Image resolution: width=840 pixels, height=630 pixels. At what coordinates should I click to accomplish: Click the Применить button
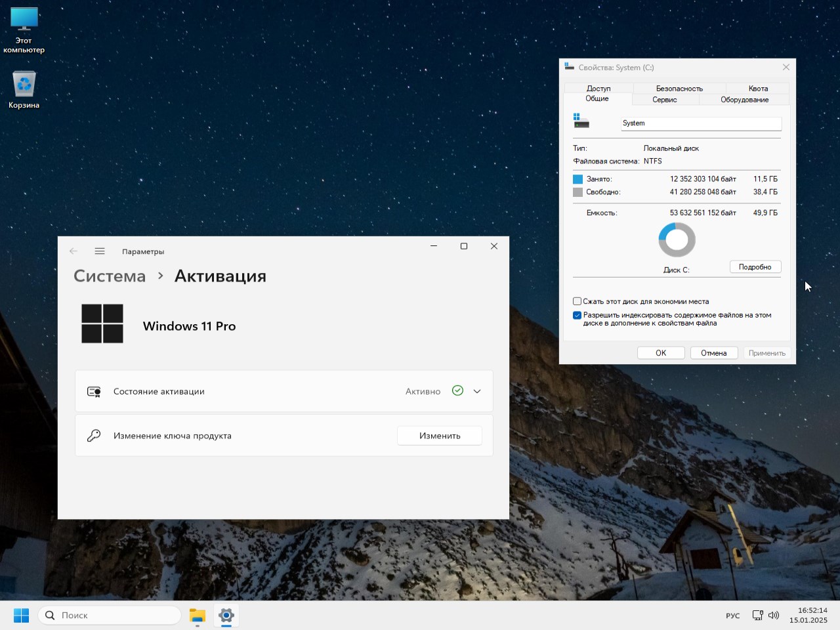[767, 353]
